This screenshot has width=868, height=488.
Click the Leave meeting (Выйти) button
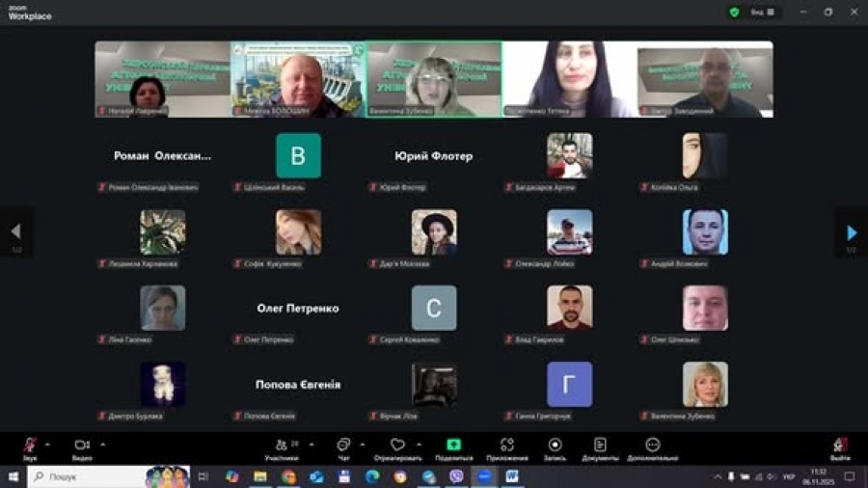click(x=840, y=447)
